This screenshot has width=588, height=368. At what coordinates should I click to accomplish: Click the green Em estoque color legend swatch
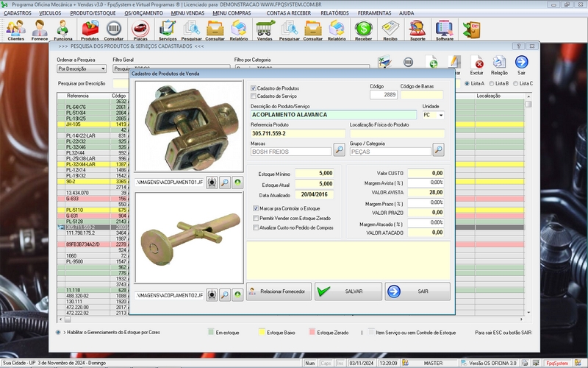[x=212, y=333]
